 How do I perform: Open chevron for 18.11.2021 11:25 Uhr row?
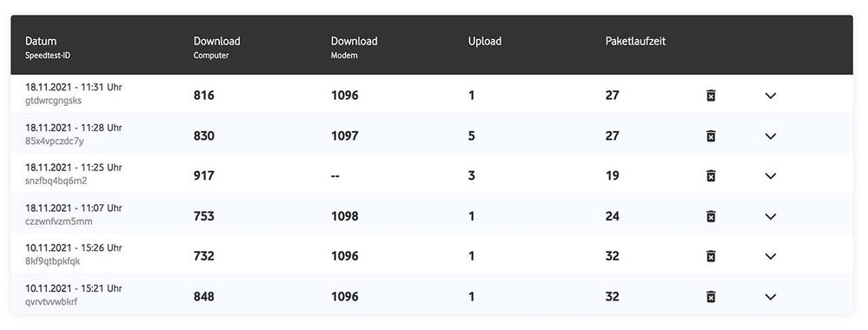point(771,176)
